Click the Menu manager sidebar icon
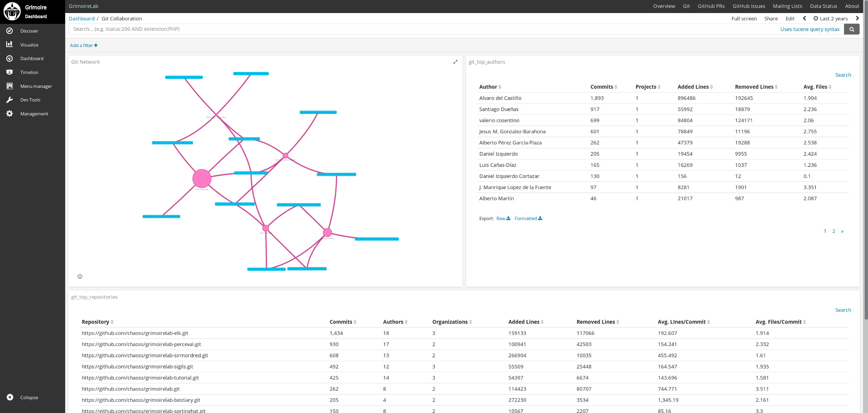This screenshot has height=413, width=868. tap(10, 86)
